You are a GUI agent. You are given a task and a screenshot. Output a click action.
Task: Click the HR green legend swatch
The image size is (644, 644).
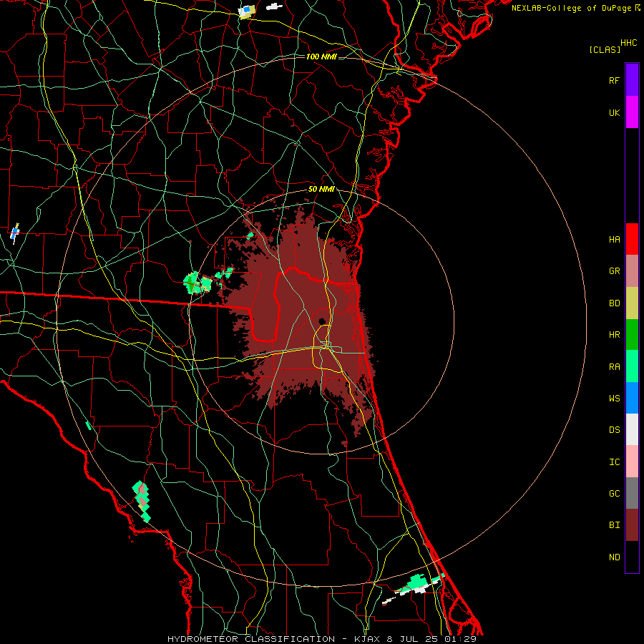(x=632, y=334)
